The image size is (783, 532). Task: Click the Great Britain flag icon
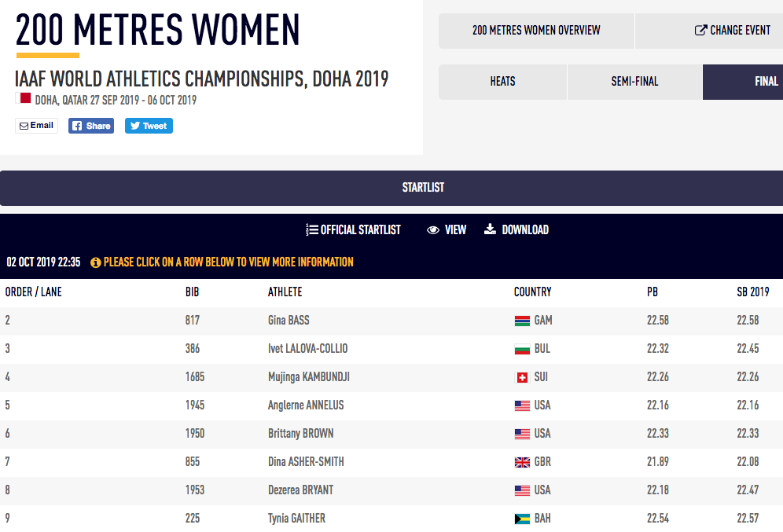(x=522, y=462)
